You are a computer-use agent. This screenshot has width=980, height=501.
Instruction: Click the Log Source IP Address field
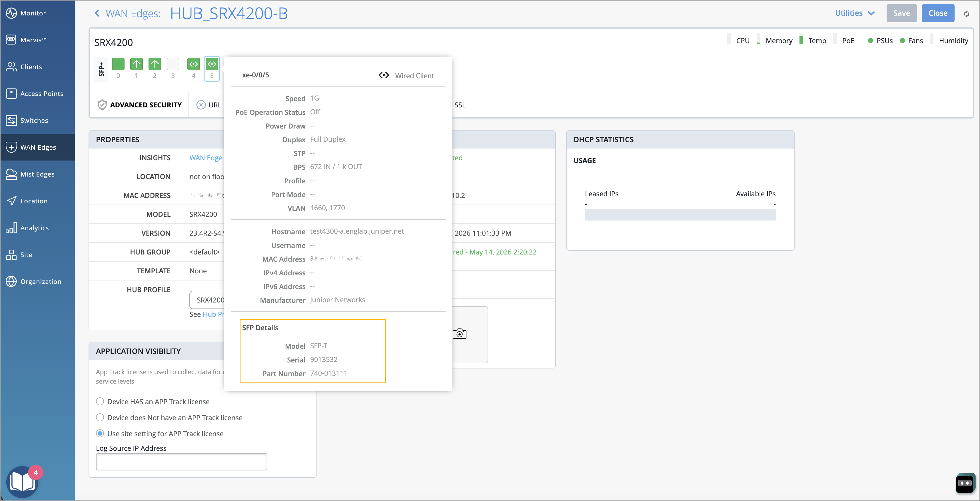[181, 462]
